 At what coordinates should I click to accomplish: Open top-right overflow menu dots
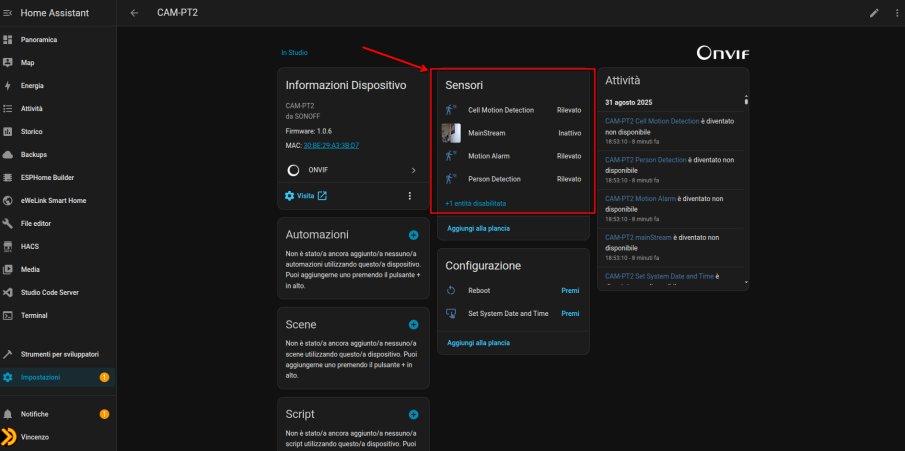(896, 13)
